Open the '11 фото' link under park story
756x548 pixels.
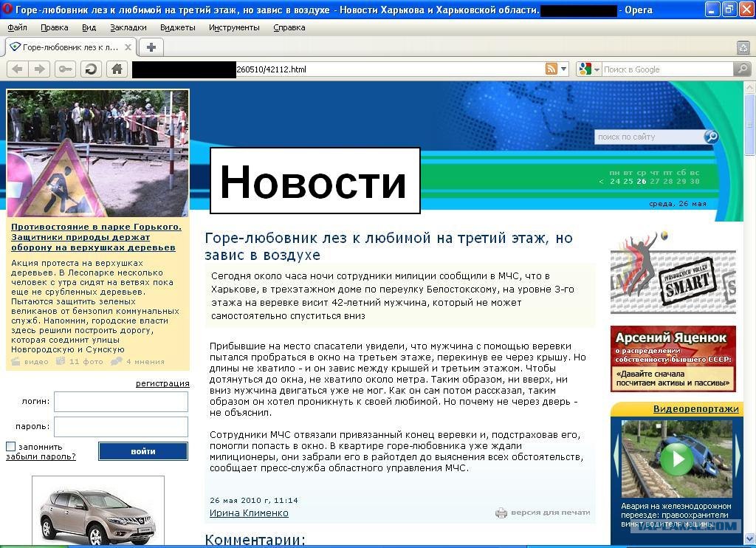(x=80, y=361)
